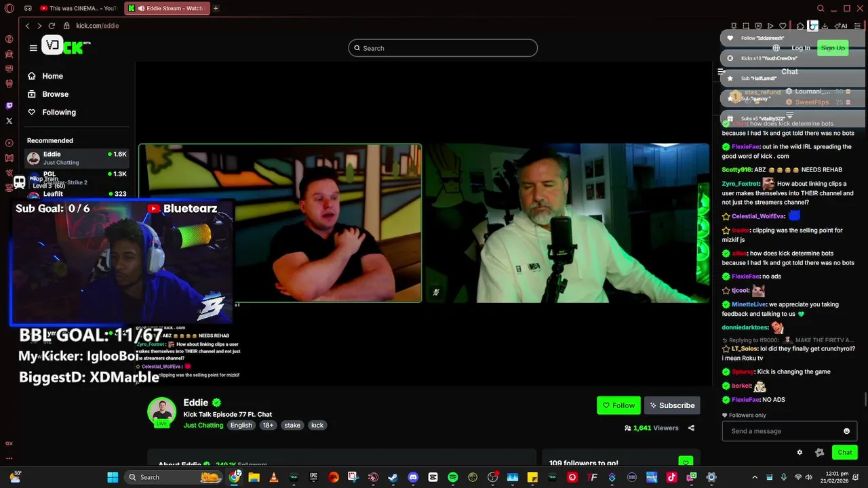
Task: Open Eddie's profile avatar
Action: point(162,411)
